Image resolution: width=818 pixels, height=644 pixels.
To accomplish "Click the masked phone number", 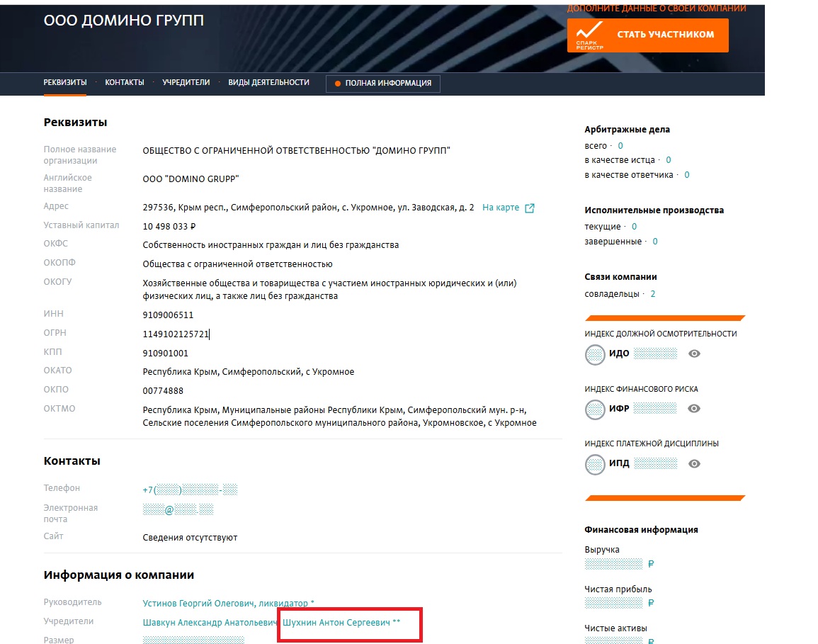I will (x=190, y=490).
